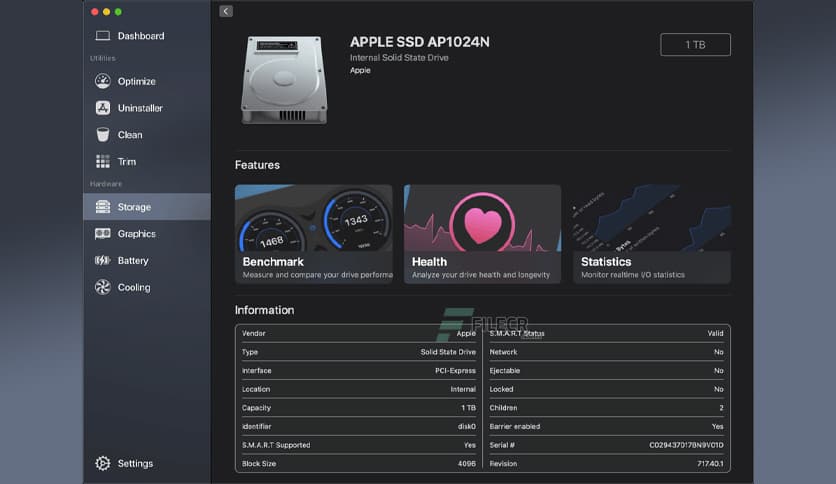836x484 pixels.
Task: Click the benchmark speed gauges graphic
Action: [x=314, y=218]
